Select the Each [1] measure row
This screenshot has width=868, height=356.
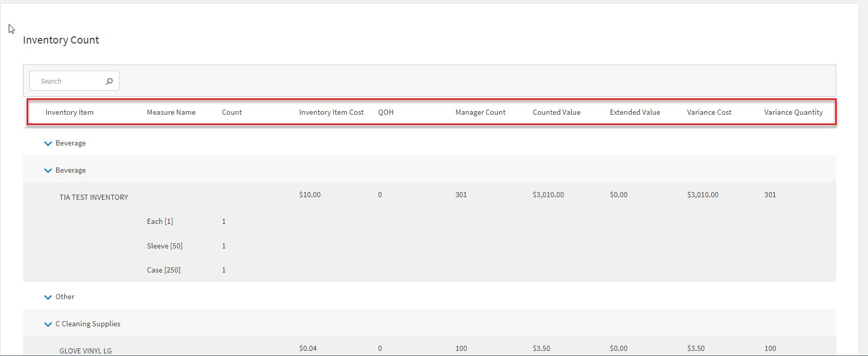(160, 221)
